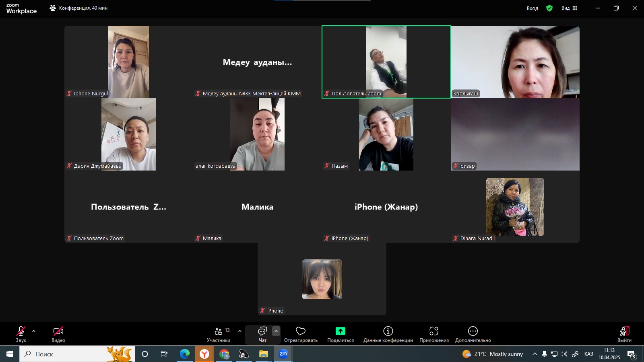
Task: Select Dinara Nuradil participant tile
Action: tap(515, 207)
